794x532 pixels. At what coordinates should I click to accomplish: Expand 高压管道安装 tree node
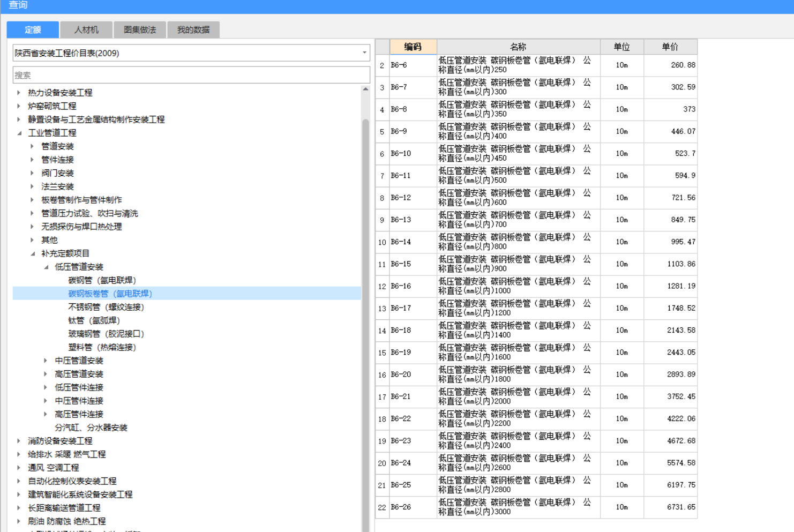pyautogui.click(x=46, y=374)
